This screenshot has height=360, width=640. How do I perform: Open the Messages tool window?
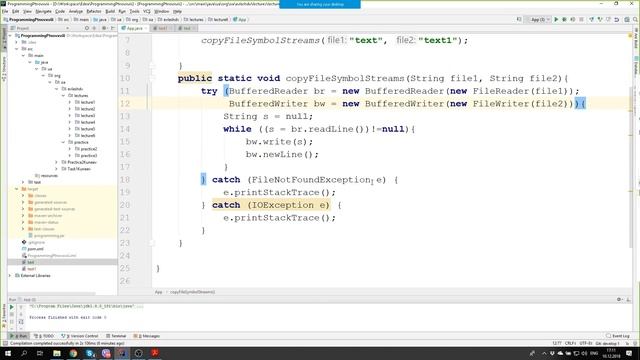147,336
